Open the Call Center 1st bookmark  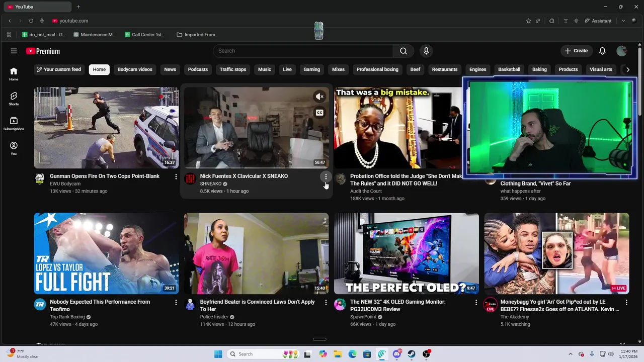point(144,35)
